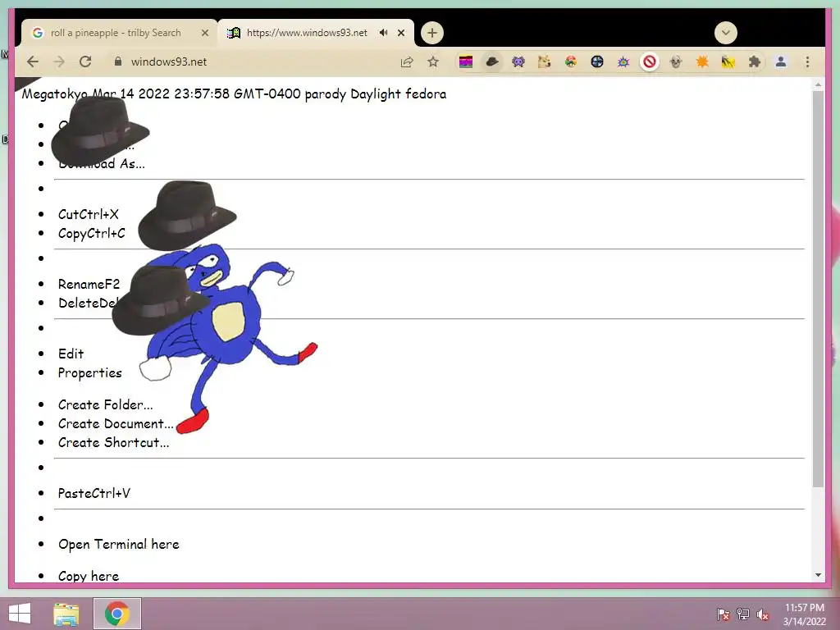Screen dimensions: 840x630
Task: Click the page scrollbar thumb
Action: pos(818,290)
